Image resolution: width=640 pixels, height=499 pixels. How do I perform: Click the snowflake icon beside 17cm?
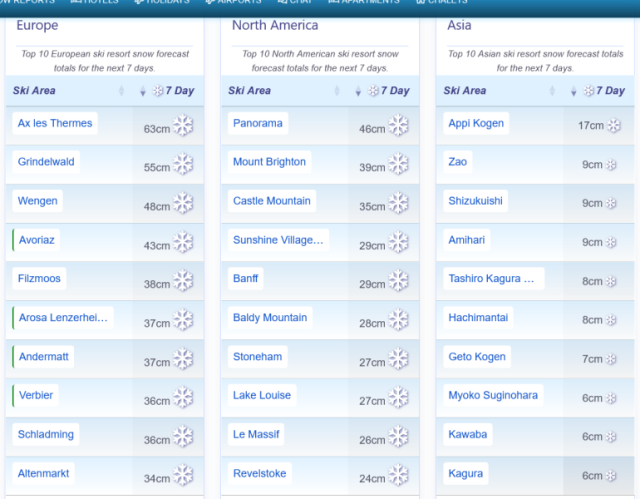pyautogui.click(x=613, y=126)
